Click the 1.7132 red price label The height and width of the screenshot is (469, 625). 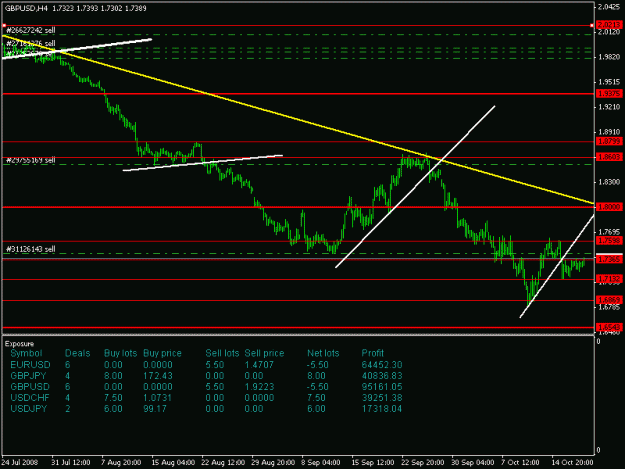click(x=609, y=278)
